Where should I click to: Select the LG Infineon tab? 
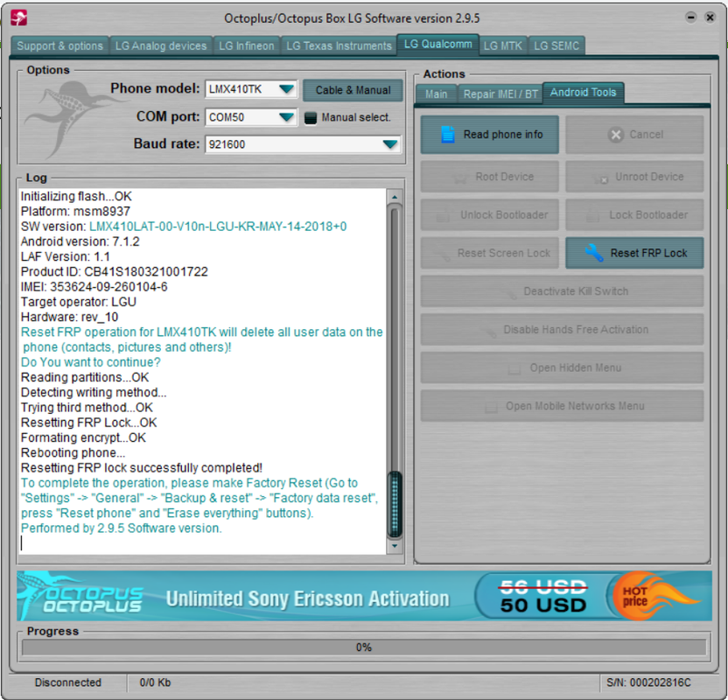click(247, 46)
